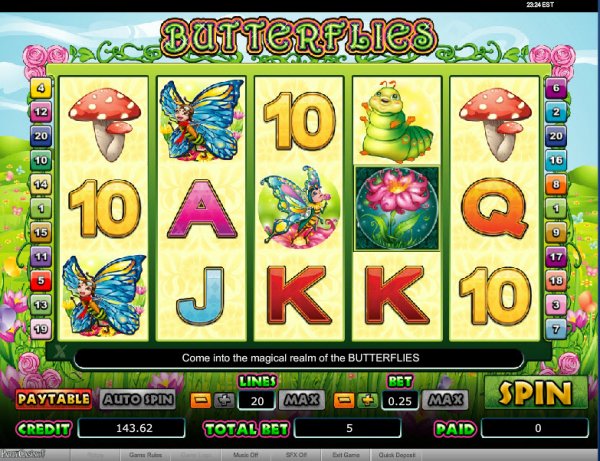Select payline 8 orange marker

[556, 184]
